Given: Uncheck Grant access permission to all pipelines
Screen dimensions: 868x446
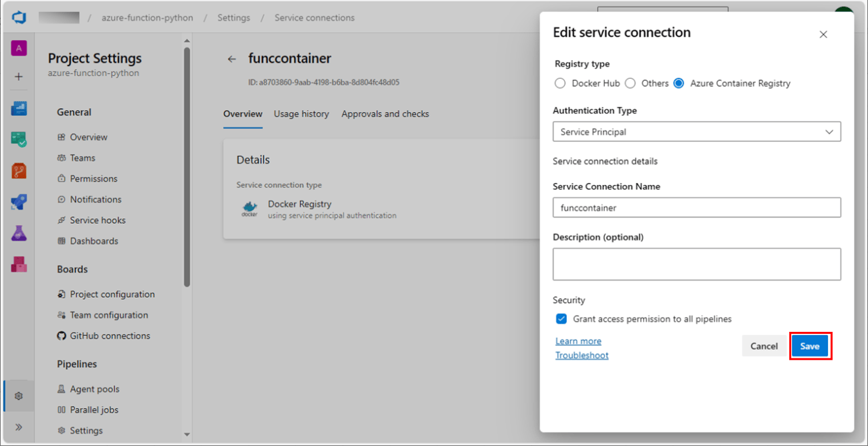Looking at the screenshot, I should coord(562,319).
